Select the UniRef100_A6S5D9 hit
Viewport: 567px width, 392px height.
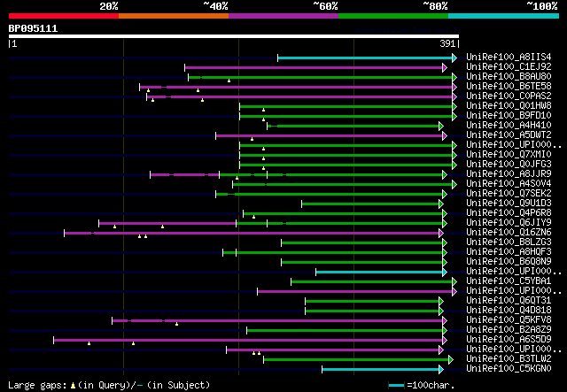point(509,340)
